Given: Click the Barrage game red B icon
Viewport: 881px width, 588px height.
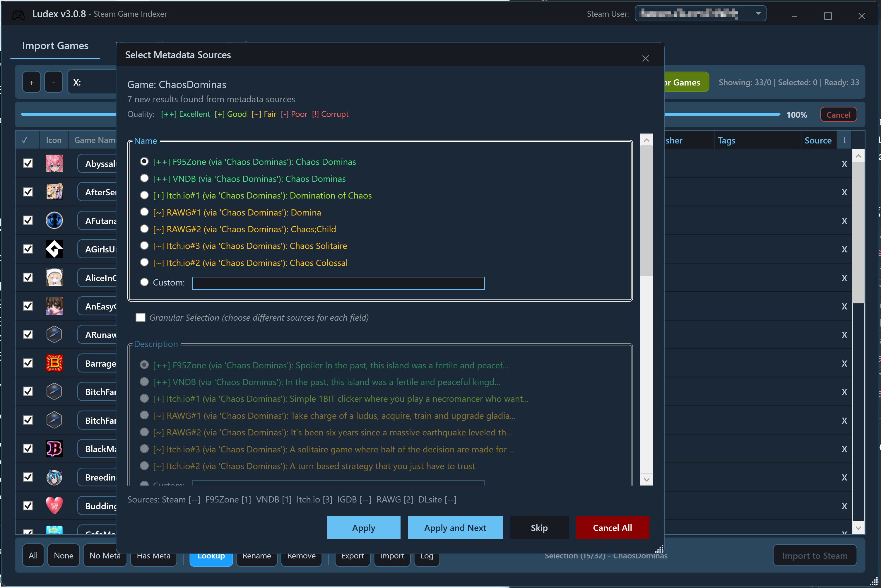Looking at the screenshot, I should pyautogui.click(x=54, y=363).
